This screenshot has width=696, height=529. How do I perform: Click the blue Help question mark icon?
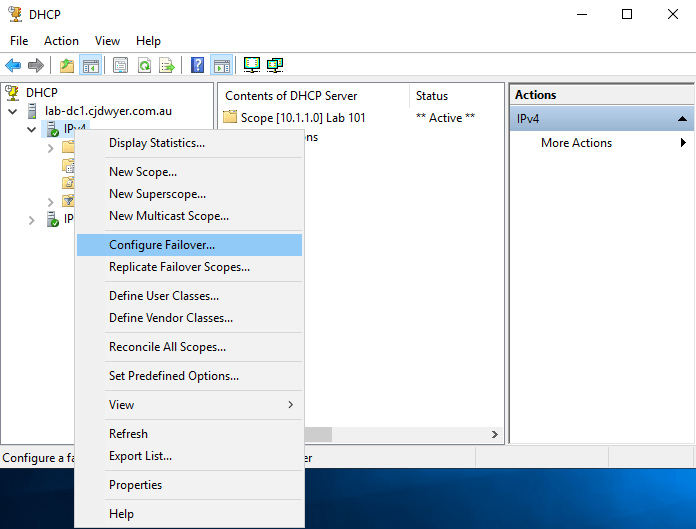point(198,66)
